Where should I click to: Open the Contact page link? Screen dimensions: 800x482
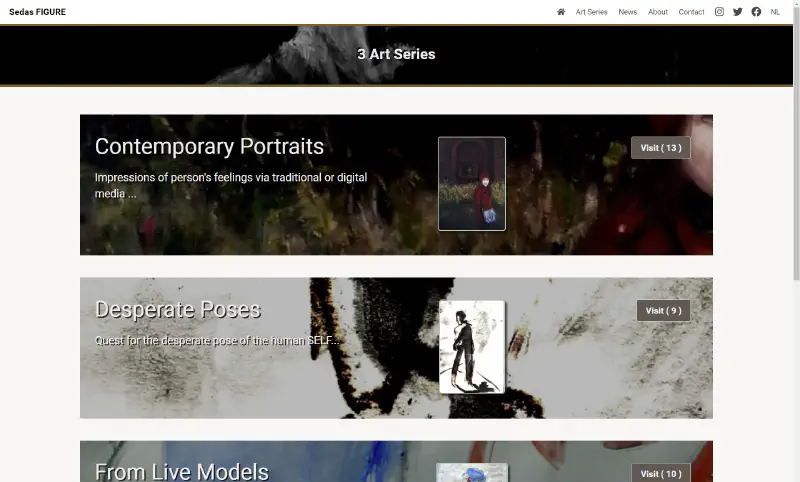(691, 12)
